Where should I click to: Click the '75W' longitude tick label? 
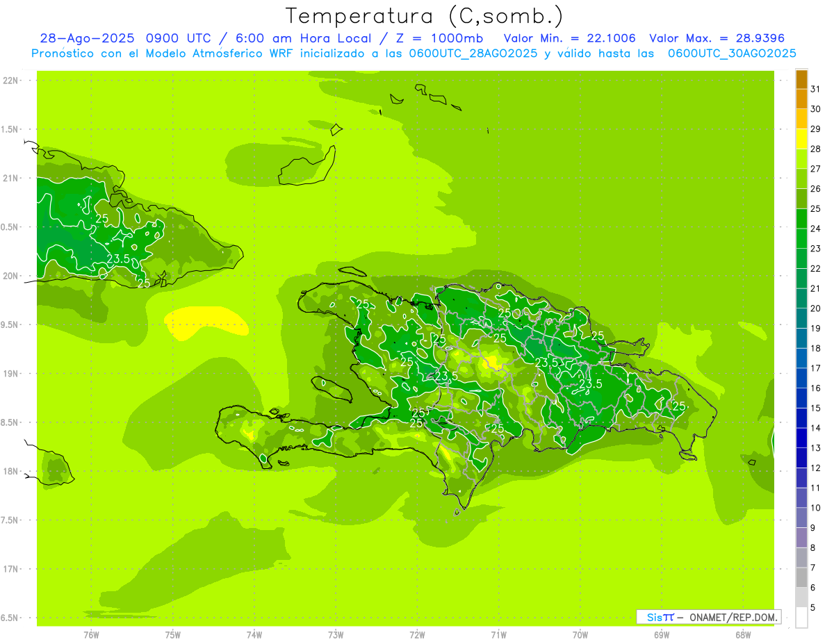(x=172, y=635)
